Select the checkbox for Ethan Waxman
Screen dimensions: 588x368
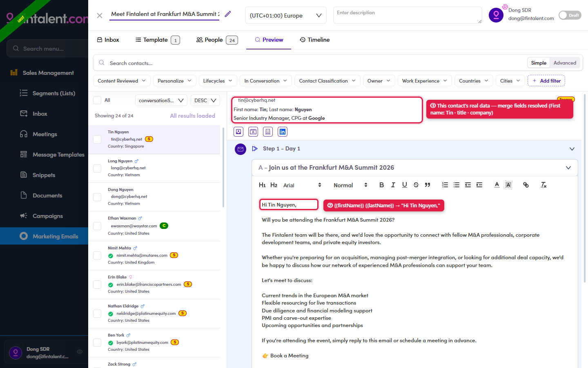97,226
